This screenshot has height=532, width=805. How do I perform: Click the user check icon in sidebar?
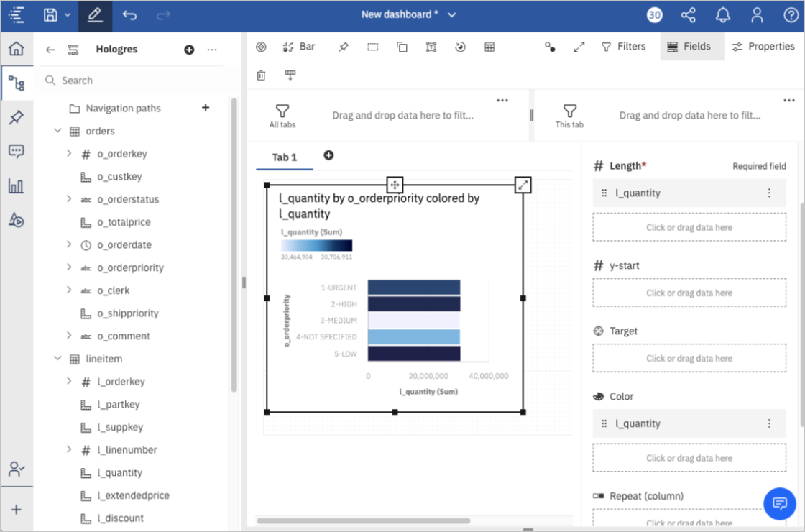(17, 469)
